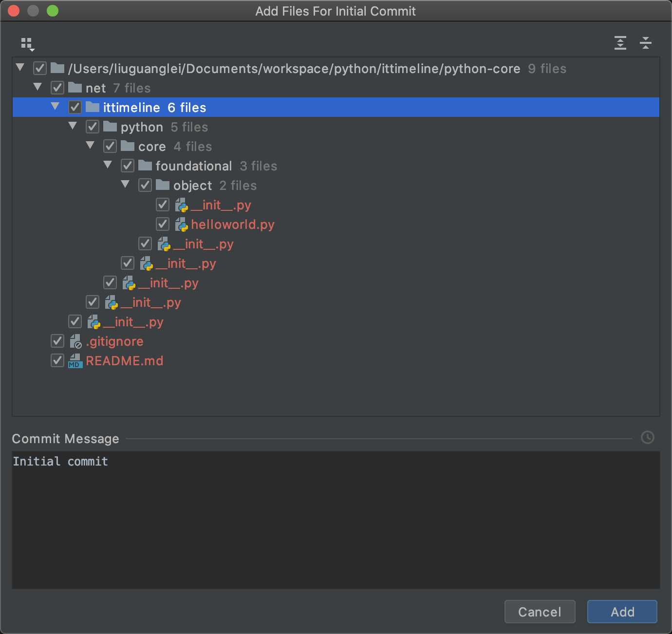Click into the Commit Message text area
The width and height of the screenshot is (672, 634).
point(336,520)
